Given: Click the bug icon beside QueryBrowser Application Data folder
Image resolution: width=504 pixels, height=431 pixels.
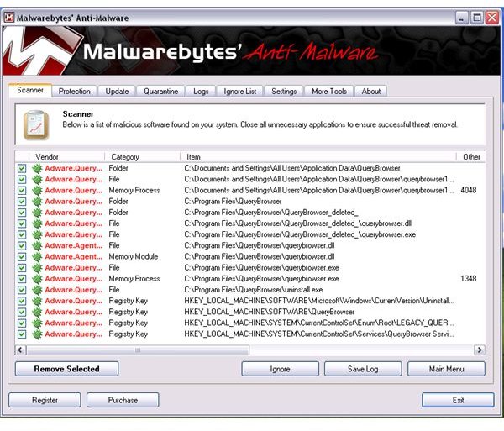Looking at the screenshot, I should 37,168.
